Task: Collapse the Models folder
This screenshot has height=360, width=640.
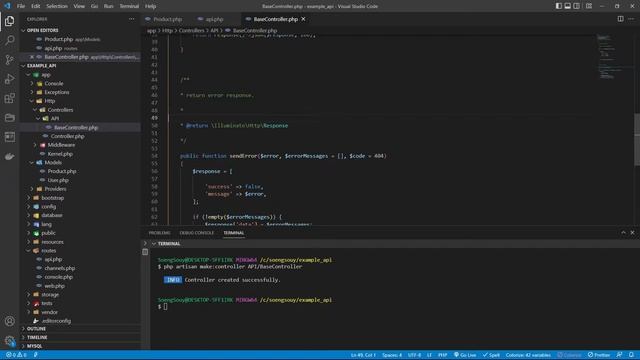Action: (x=53, y=162)
